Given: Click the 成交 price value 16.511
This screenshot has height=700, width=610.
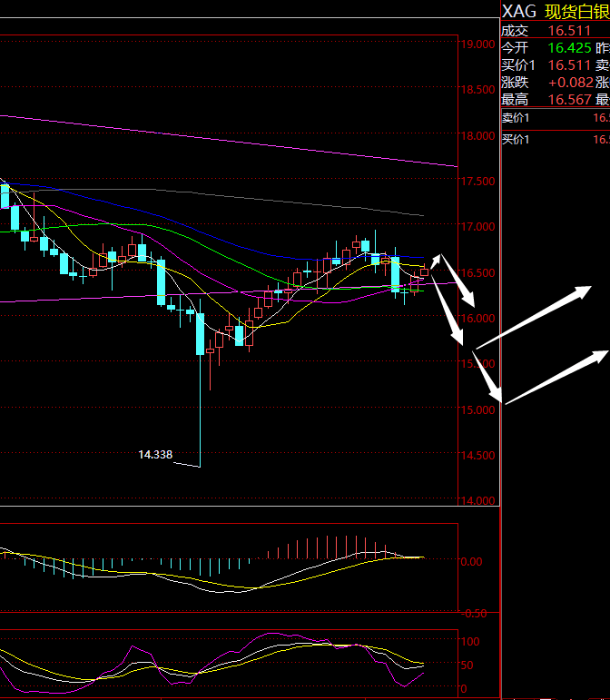Looking at the screenshot, I should (x=569, y=31).
